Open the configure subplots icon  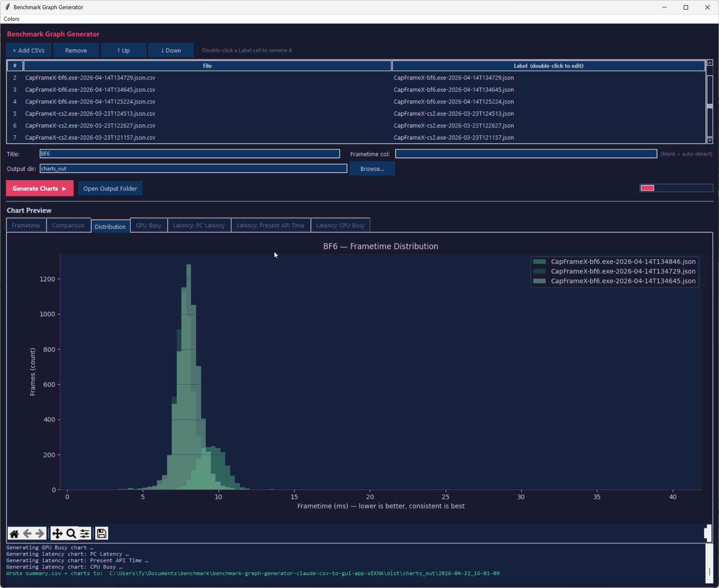pyautogui.click(x=85, y=533)
